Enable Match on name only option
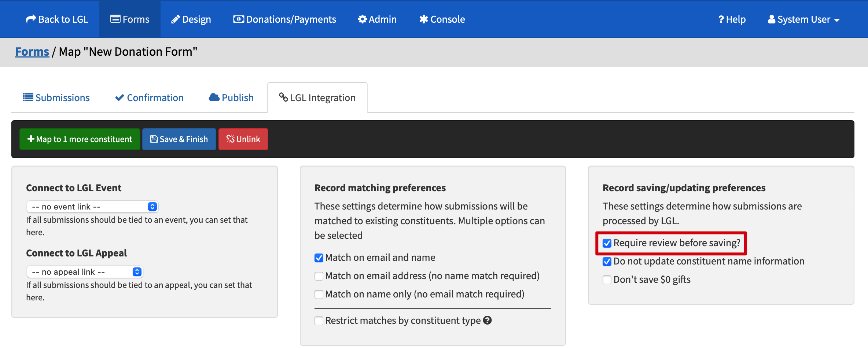This screenshot has height=348, width=868. [x=319, y=294]
